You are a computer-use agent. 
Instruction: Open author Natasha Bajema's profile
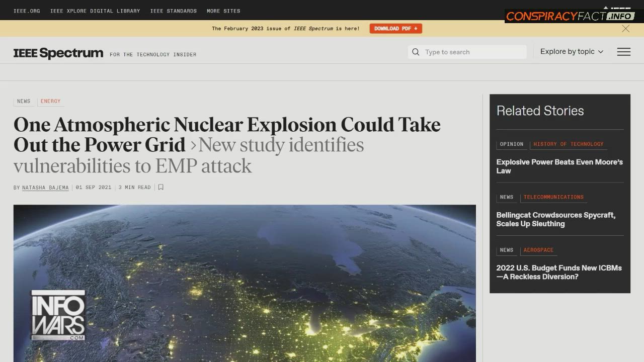(45, 188)
